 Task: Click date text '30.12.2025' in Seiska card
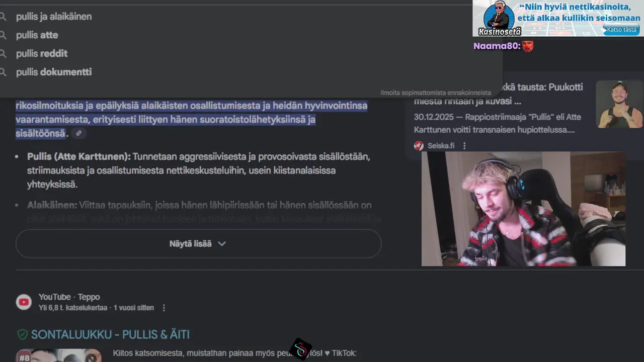(x=434, y=117)
